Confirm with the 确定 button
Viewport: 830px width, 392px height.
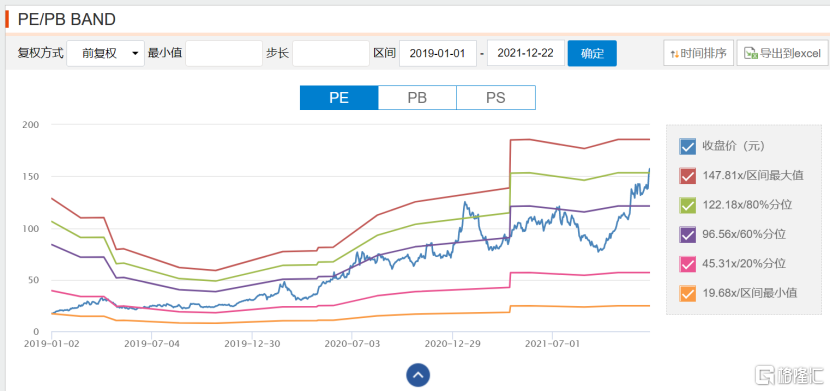click(592, 53)
